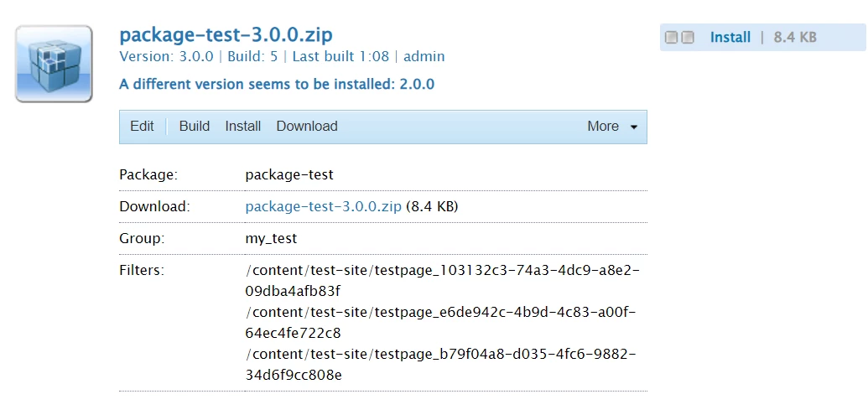This screenshot has height=415, width=868.
Task: Click the Install link in the top-right status bar
Action: pyautogui.click(x=730, y=38)
